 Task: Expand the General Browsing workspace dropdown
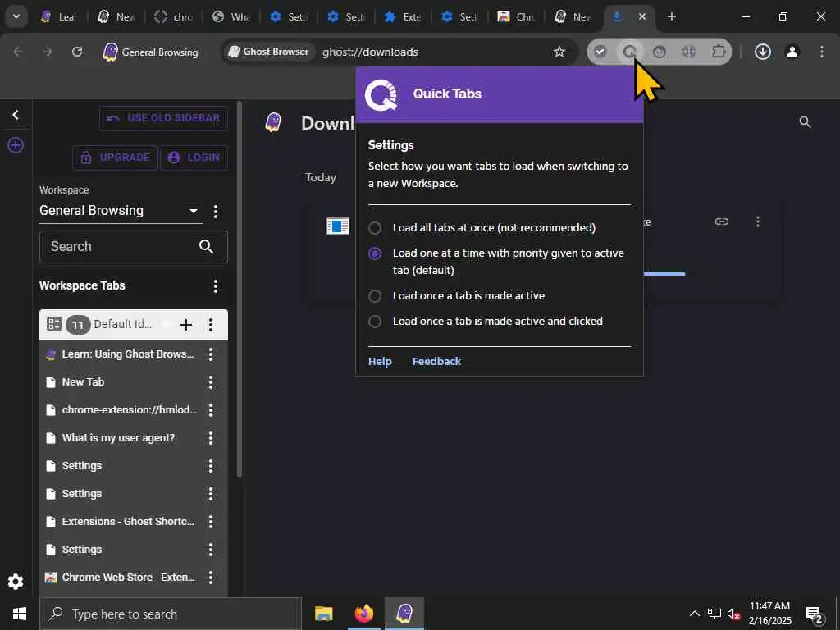(194, 211)
